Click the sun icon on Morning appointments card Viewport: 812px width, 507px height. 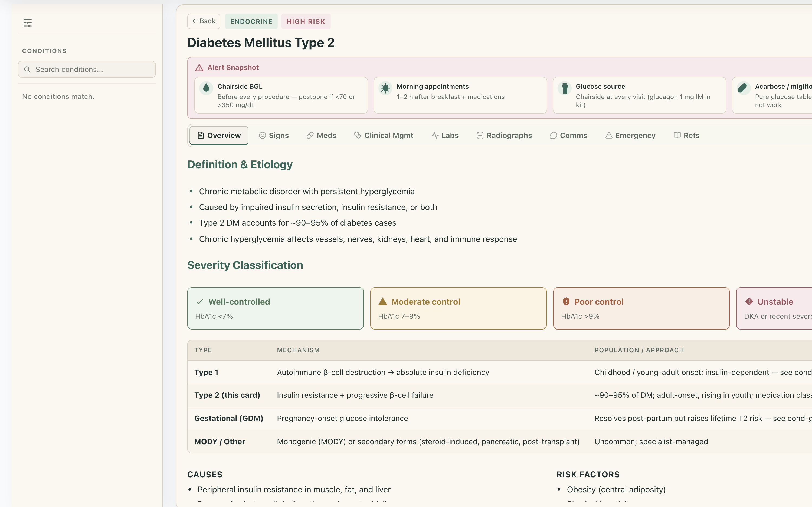point(385,88)
